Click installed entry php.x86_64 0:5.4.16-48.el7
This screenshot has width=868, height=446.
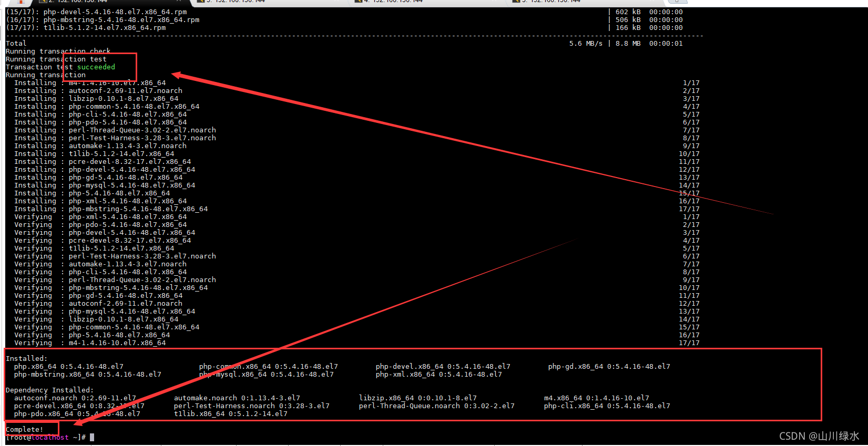(69, 366)
